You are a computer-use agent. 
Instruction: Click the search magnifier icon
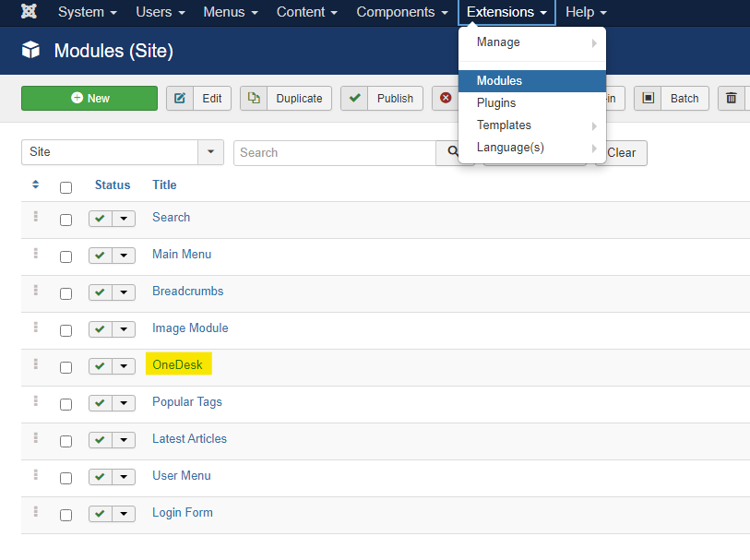452,152
